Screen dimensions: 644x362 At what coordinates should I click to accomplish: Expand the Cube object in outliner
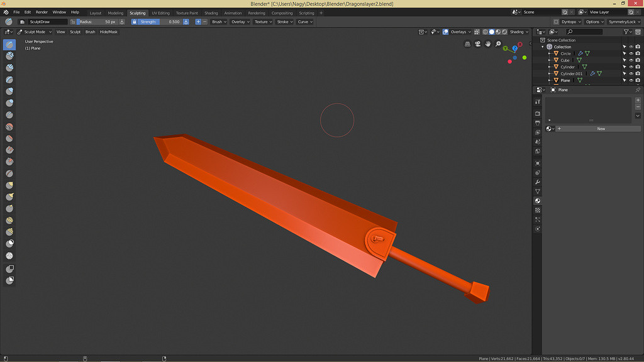pyautogui.click(x=549, y=60)
